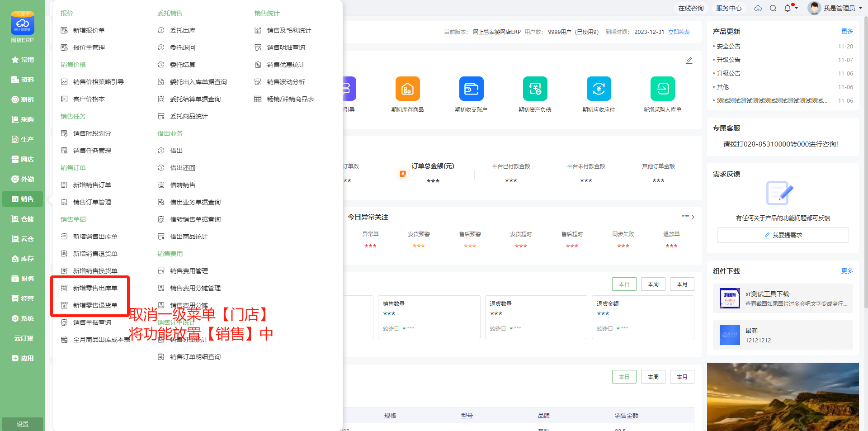
Task: Open the notification bell icon
Action: click(788, 8)
